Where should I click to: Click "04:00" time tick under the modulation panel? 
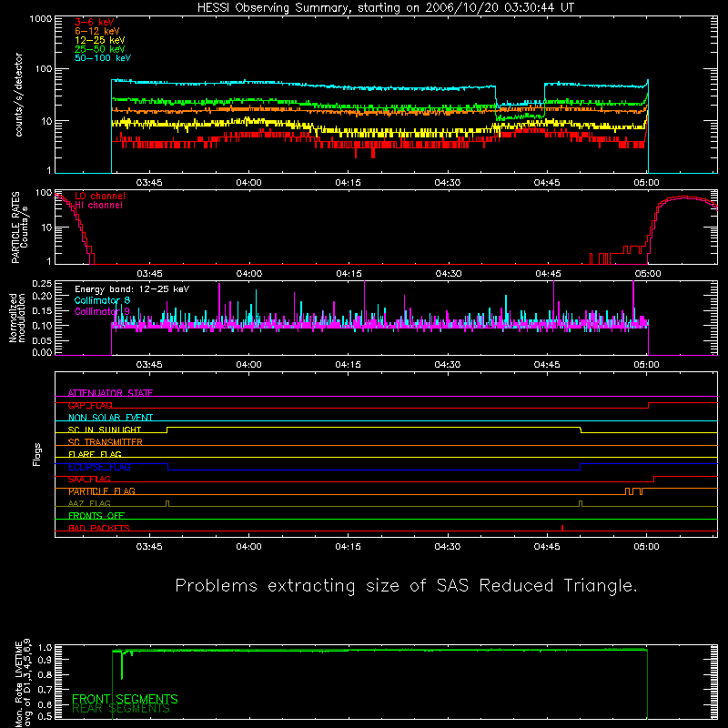[248, 365]
